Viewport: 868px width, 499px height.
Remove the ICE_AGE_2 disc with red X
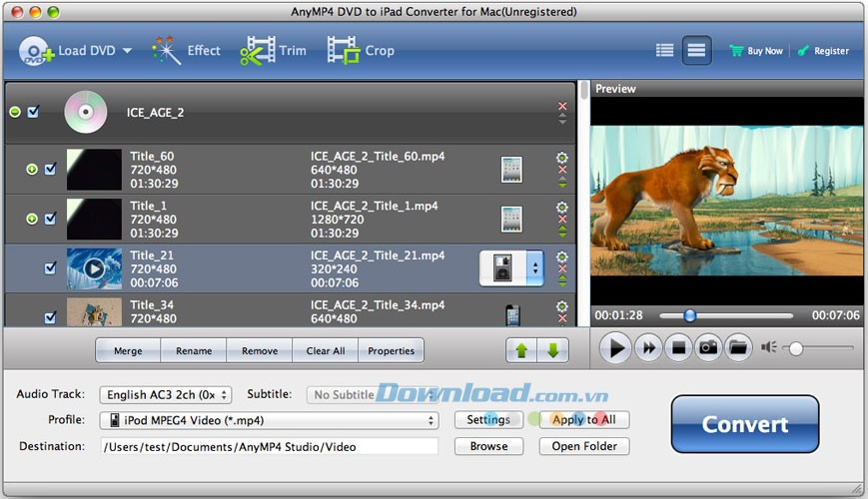(562, 106)
